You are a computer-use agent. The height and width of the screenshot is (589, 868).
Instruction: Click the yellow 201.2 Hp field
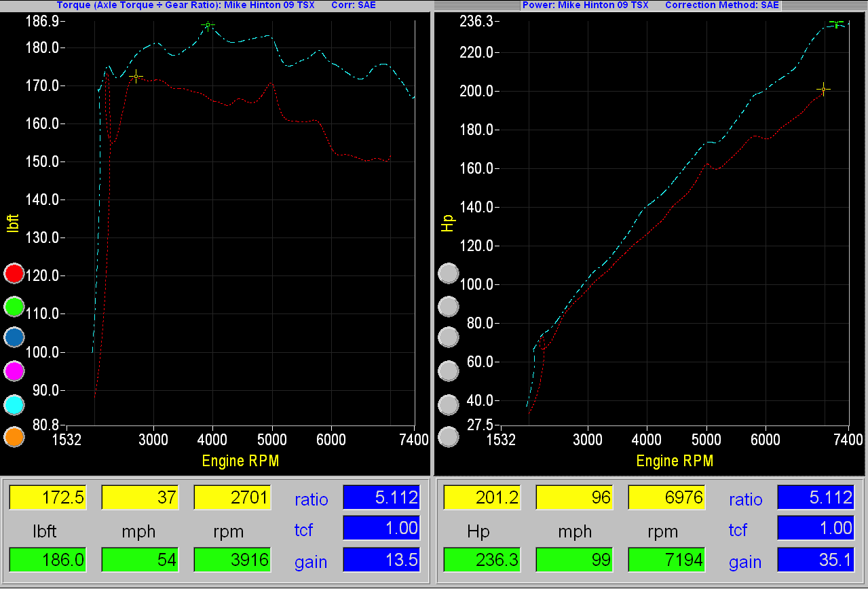click(481, 497)
